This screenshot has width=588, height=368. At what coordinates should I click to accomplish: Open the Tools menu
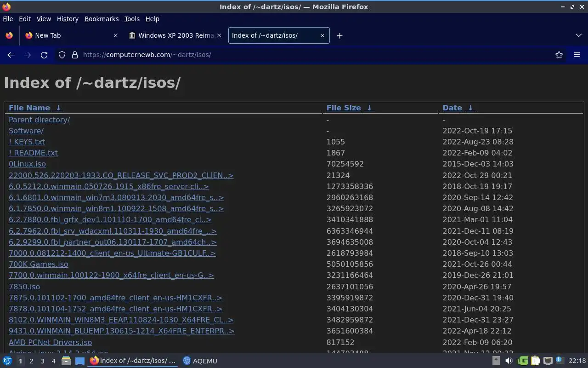pyautogui.click(x=132, y=19)
